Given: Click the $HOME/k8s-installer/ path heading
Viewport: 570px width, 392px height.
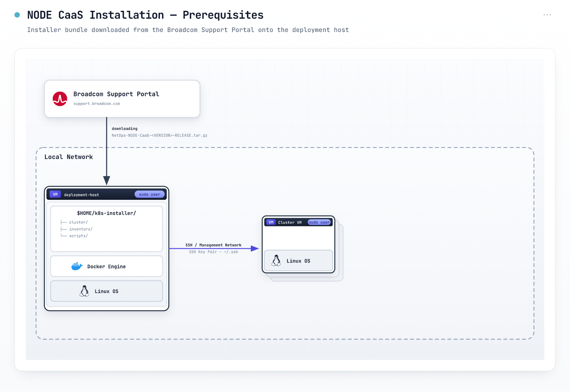Looking at the screenshot, I should coord(107,213).
